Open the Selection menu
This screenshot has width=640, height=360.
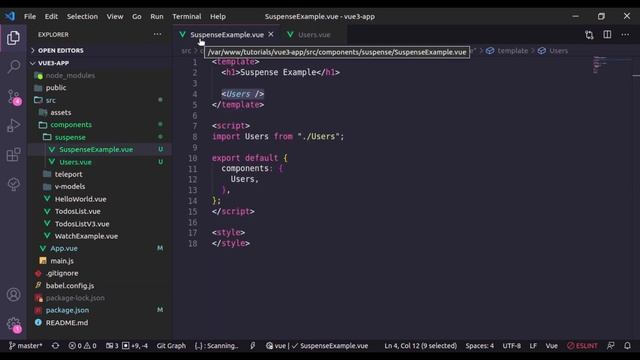click(82, 16)
